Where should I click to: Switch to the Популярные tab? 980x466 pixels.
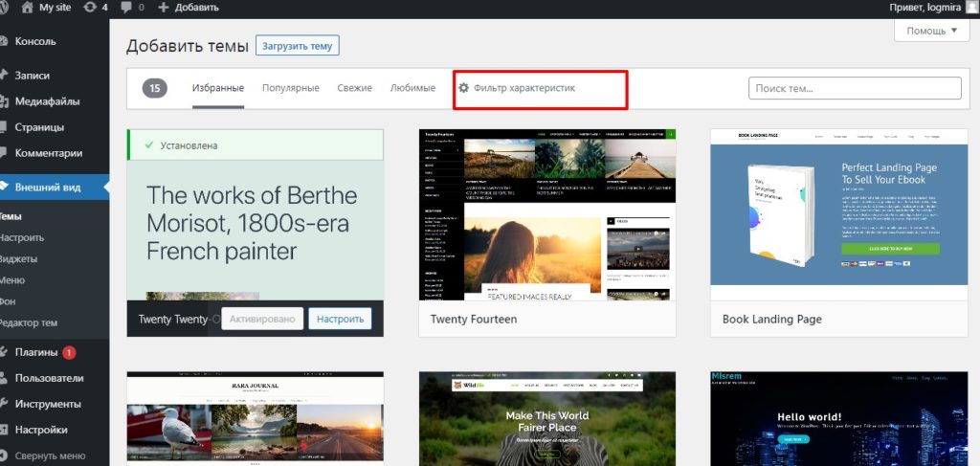point(290,88)
